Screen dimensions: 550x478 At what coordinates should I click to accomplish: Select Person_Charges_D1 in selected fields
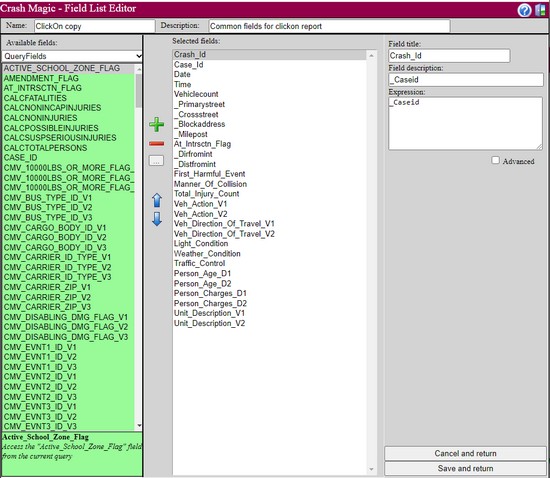(269, 293)
